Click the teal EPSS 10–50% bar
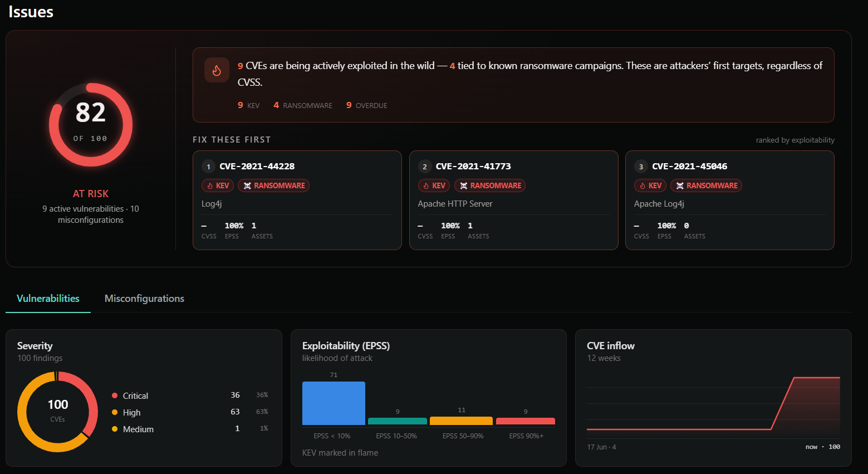 click(x=398, y=421)
